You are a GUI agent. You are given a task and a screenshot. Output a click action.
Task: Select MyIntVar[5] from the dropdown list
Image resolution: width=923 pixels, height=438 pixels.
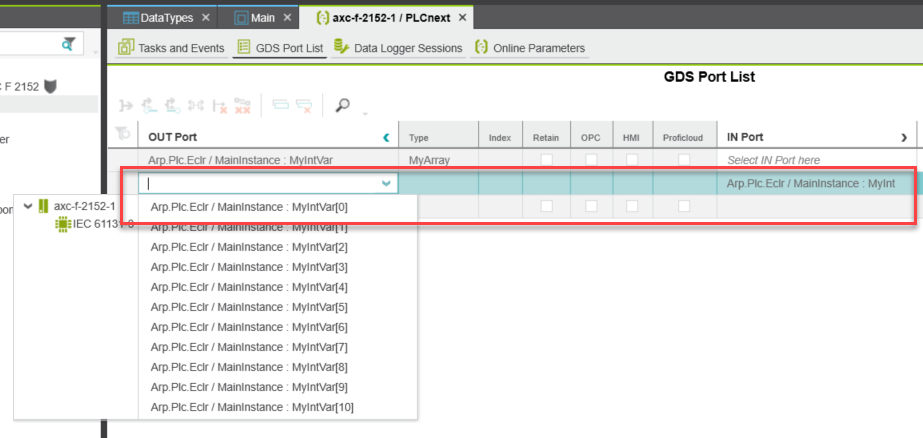click(249, 307)
